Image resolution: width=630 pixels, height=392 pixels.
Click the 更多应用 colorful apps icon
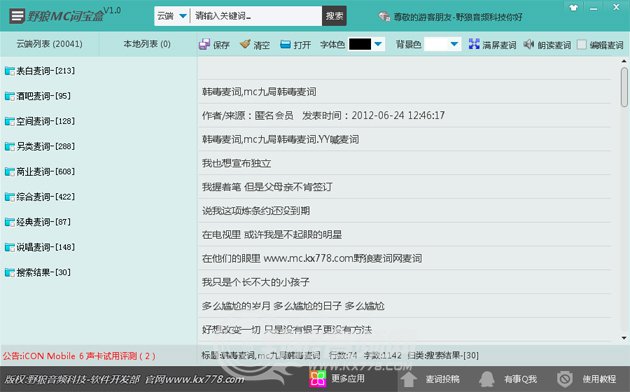pyautogui.click(x=317, y=379)
